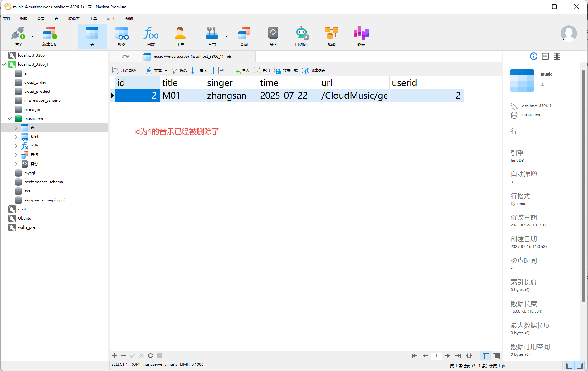The image size is (588, 371).
Task: Collapse the musicserver database node
Action: (x=10, y=118)
